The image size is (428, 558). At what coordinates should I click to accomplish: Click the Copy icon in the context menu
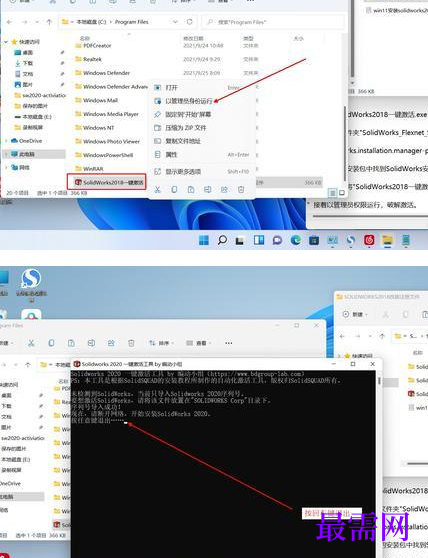174,189
